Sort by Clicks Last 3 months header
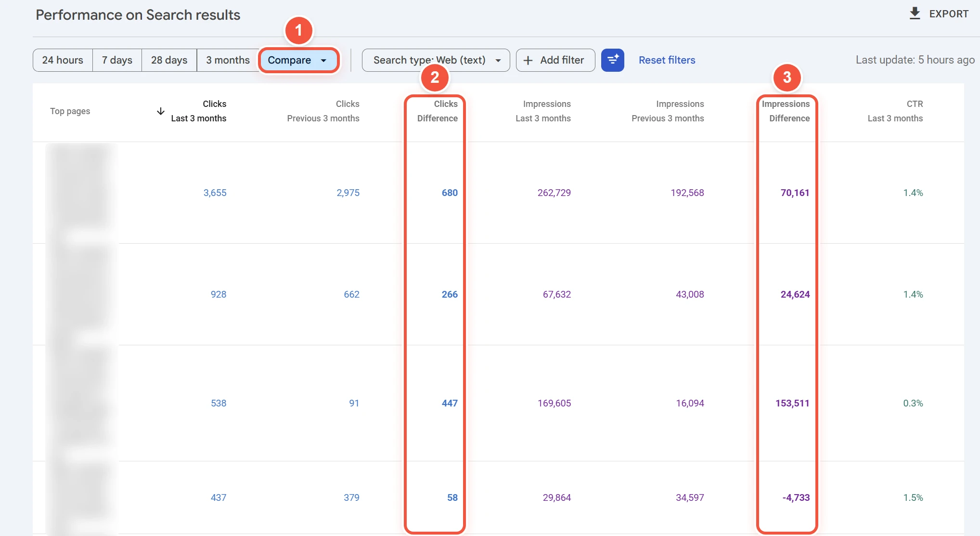 [x=199, y=111]
